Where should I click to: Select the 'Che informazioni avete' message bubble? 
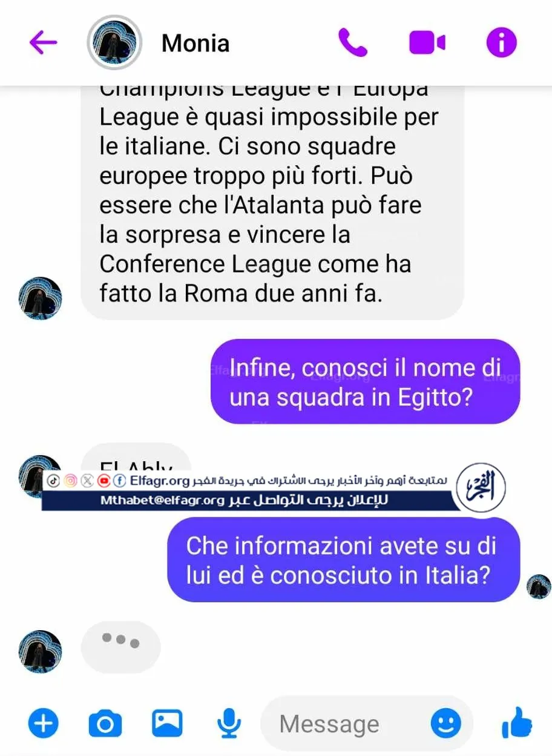click(344, 560)
